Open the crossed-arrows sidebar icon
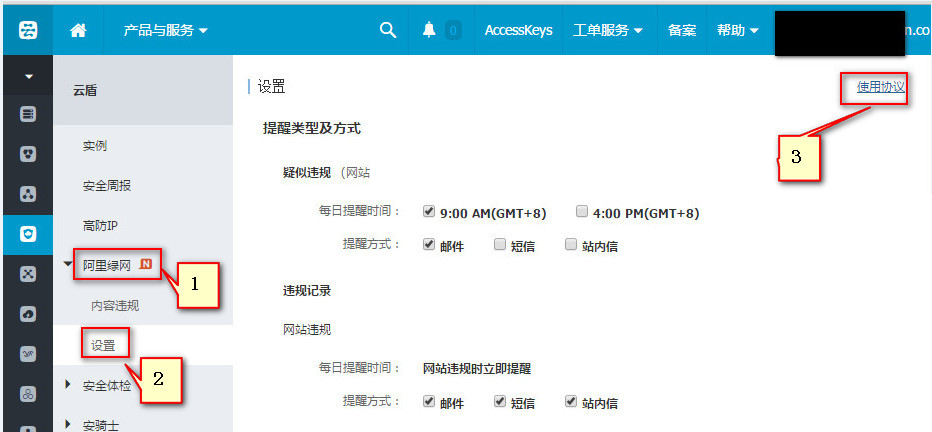The height and width of the screenshot is (432, 932). tap(28, 274)
